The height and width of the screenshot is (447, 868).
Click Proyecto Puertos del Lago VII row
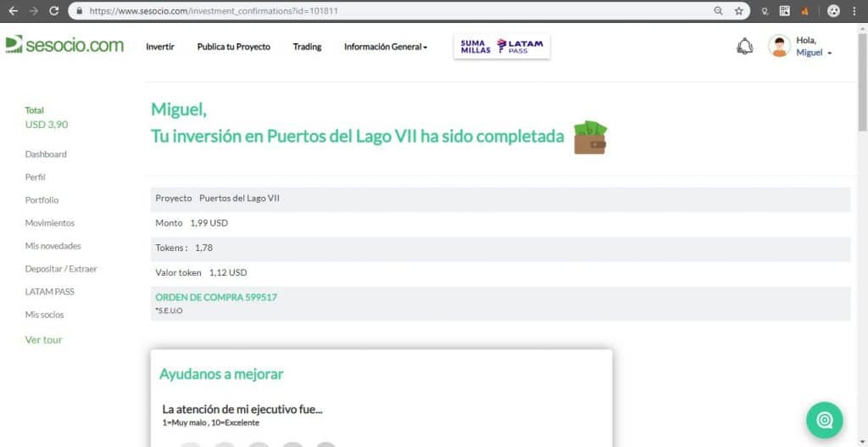tap(500, 198)
